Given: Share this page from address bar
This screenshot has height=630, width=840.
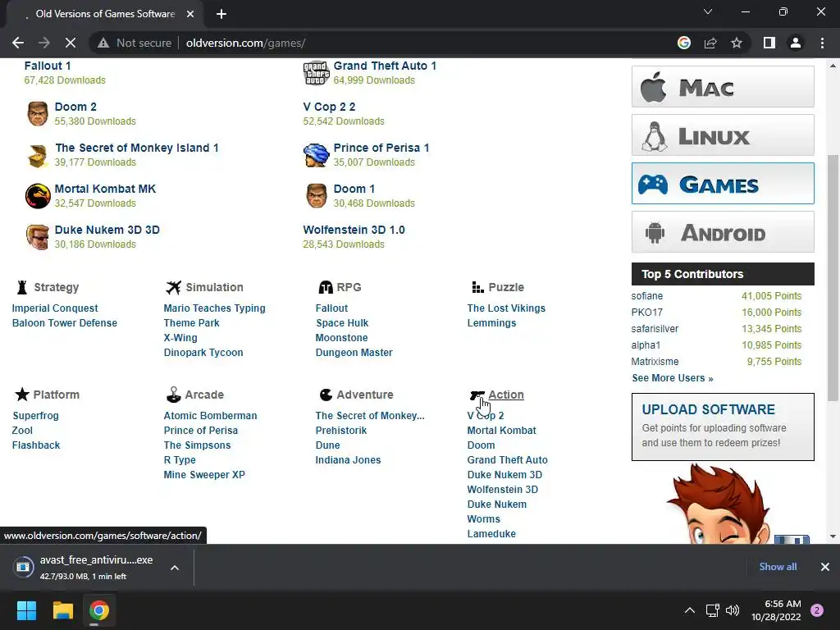Looking at the screenshot, I should (710, 43).
